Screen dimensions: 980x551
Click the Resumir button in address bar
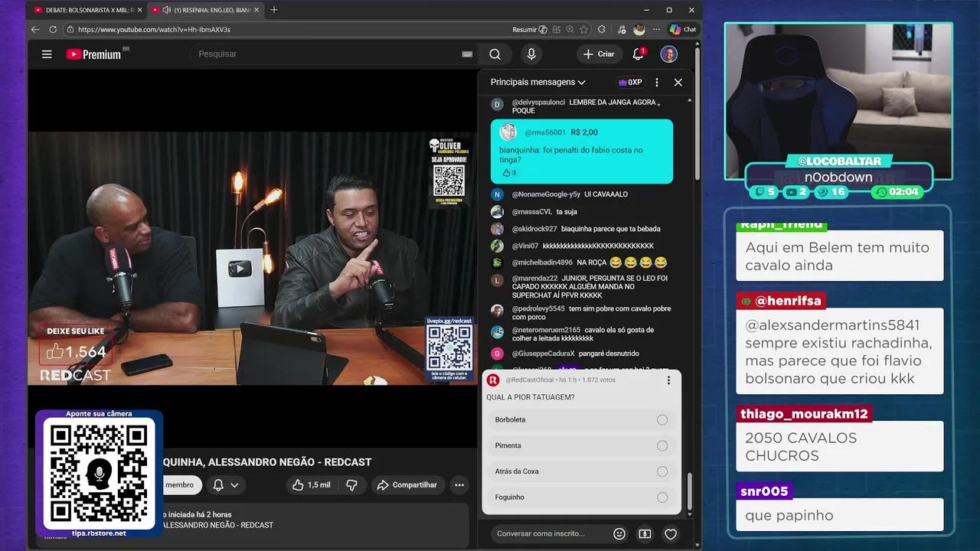pyautogui.click(x=530, y=29)
